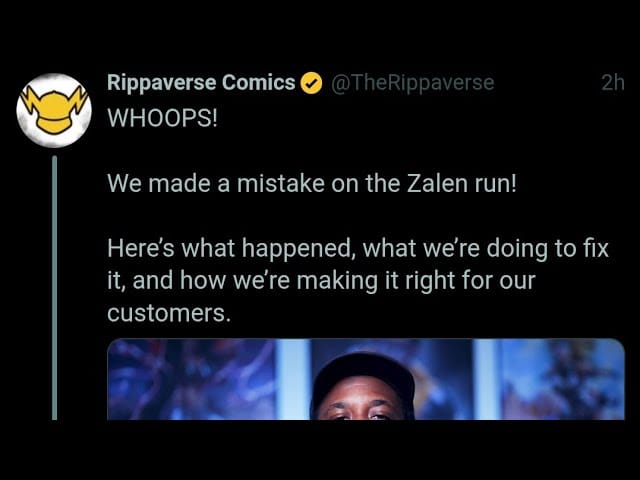The height and width of the screenshot is (480, 640).
Task: Click the man's black cap in the video
Action: 363,378
